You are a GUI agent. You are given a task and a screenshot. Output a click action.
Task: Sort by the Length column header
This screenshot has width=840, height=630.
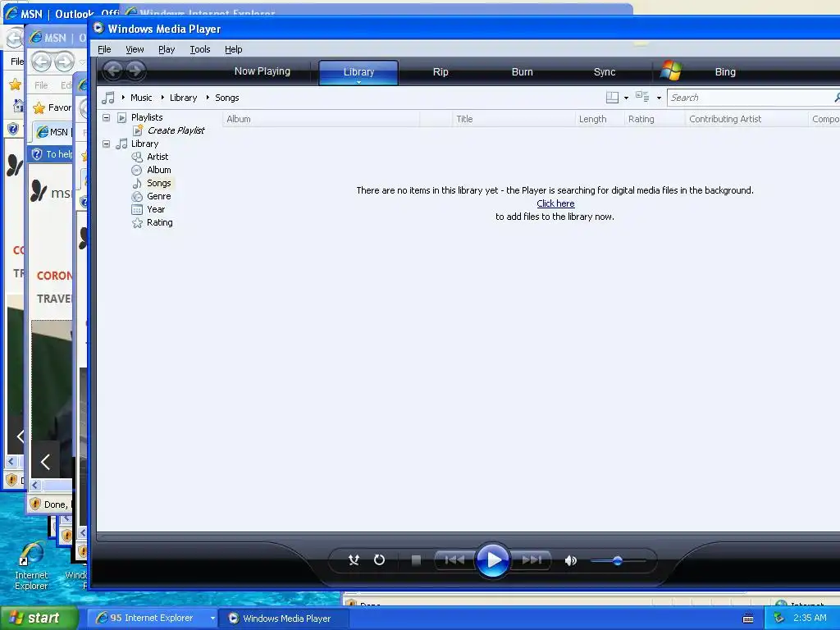pyautogui.click(x=599, y=119)
